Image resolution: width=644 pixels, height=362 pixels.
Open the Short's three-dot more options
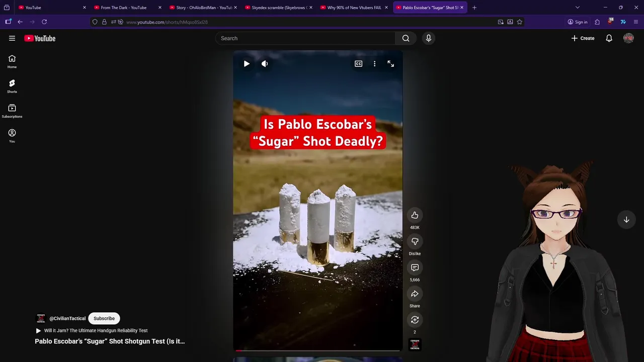coord(374,64)
